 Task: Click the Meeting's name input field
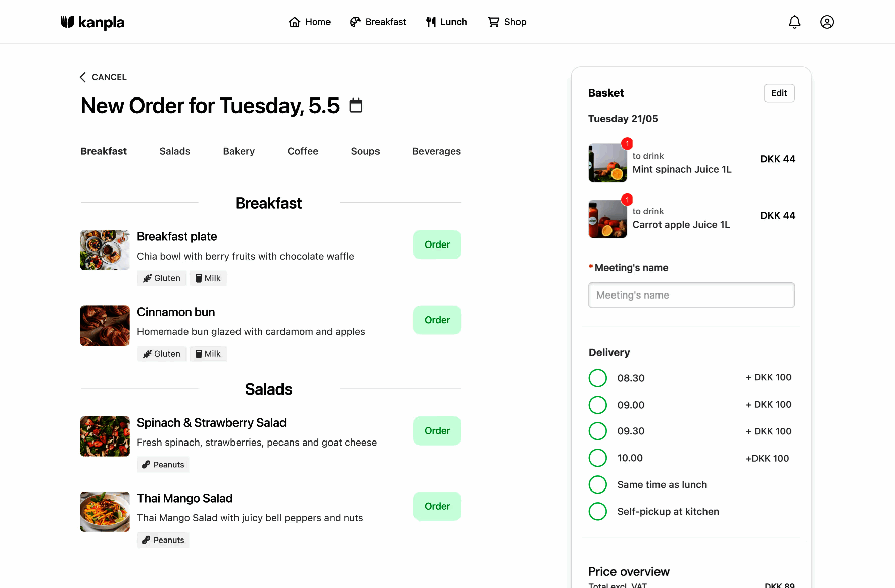coord(691,295)
